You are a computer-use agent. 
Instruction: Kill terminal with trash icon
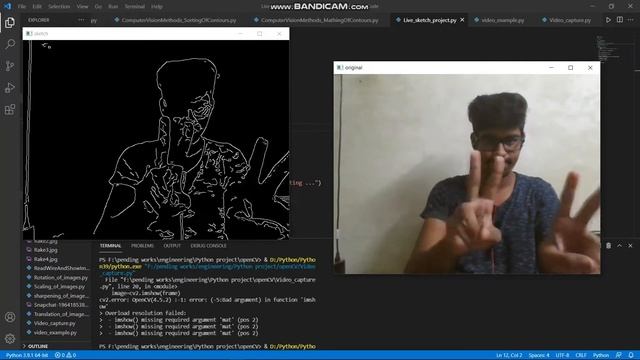pos(609,245)
